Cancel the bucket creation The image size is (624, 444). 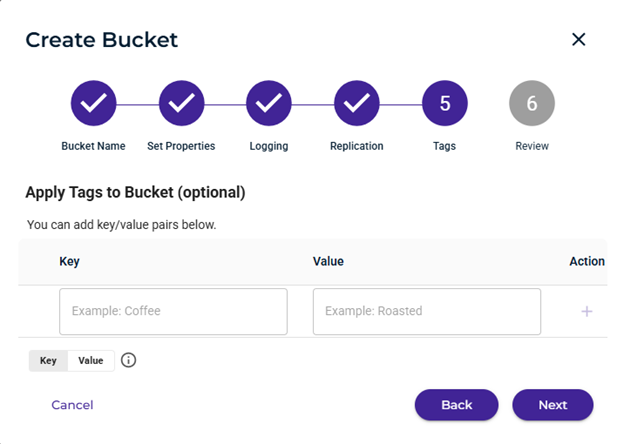pos(72,405)
